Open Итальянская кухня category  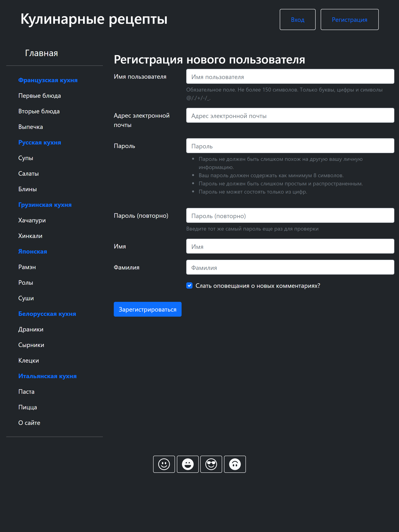tap(47, 376)
